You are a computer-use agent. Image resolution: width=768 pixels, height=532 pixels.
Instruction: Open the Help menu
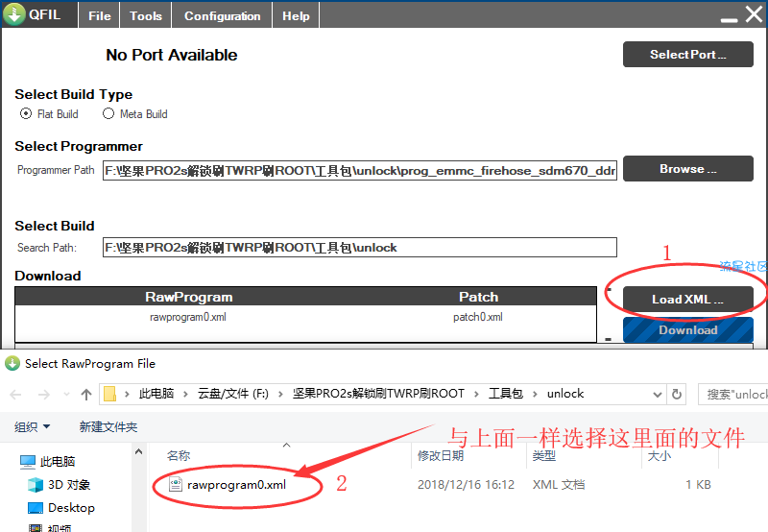pyautogui.click(x=296, y=15)
